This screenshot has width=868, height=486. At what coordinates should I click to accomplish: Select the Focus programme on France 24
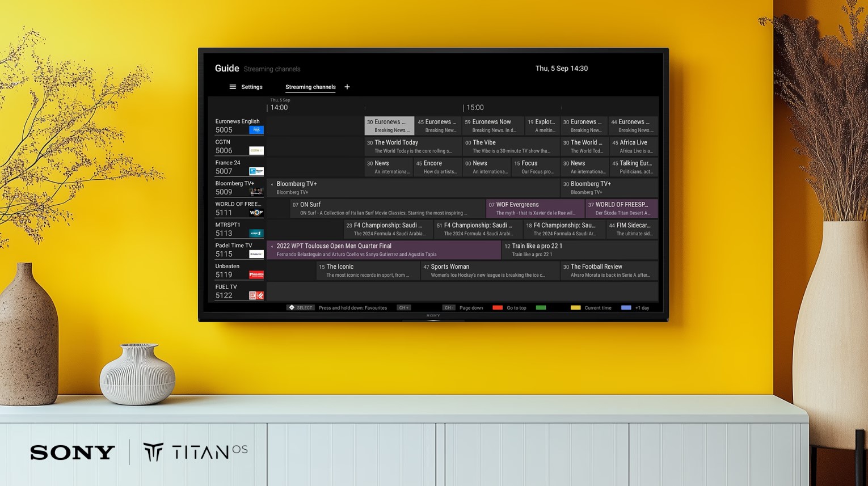536,167
